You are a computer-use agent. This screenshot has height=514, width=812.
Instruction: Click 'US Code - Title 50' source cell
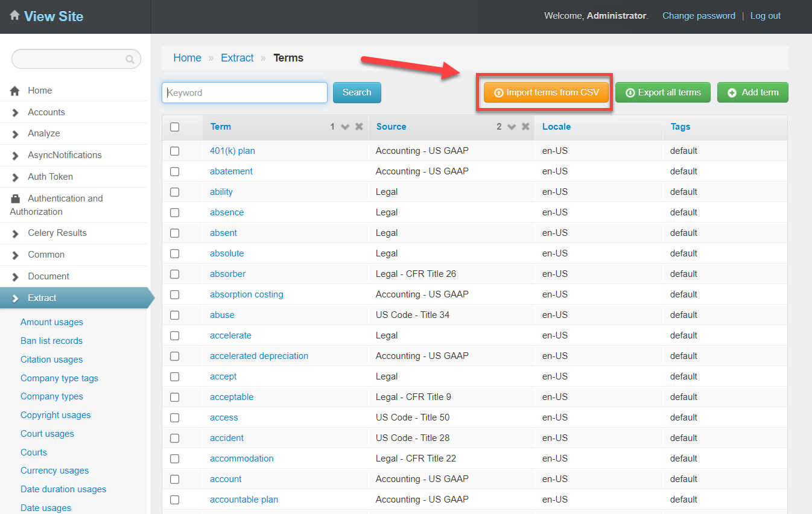click(x=413, y=417)
